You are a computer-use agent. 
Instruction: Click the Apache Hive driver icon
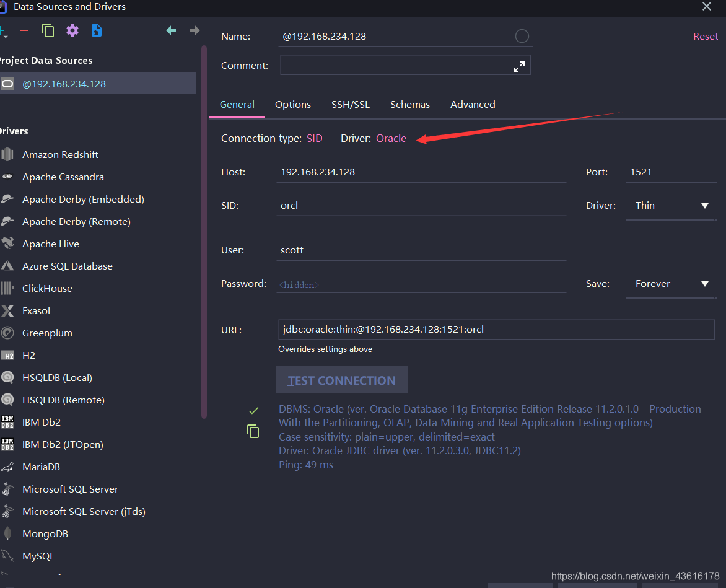pos(7,243)
